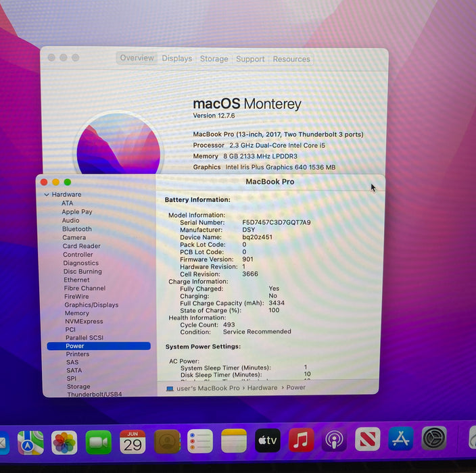Click user's MacBook Pro in path bar

208,388
